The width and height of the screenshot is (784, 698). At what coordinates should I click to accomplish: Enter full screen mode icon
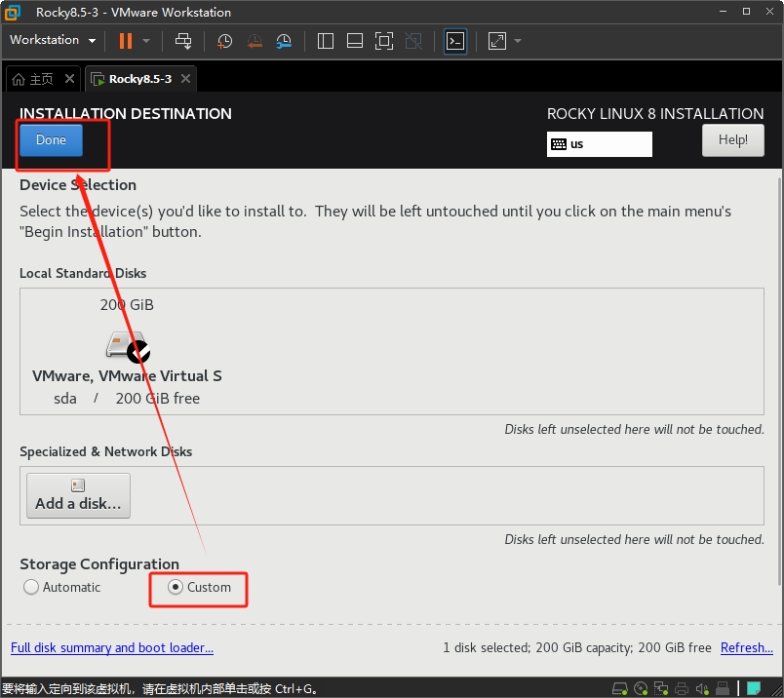point(384,41)
